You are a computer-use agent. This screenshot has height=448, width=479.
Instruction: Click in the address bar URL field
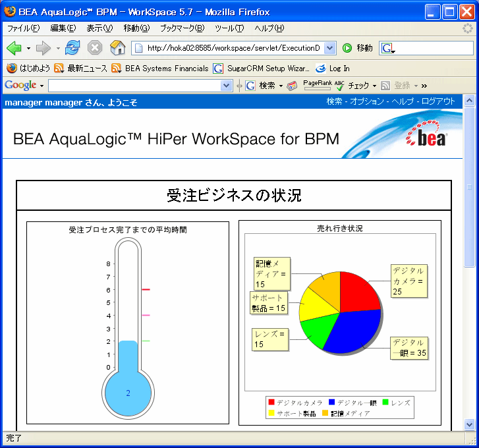233,48
